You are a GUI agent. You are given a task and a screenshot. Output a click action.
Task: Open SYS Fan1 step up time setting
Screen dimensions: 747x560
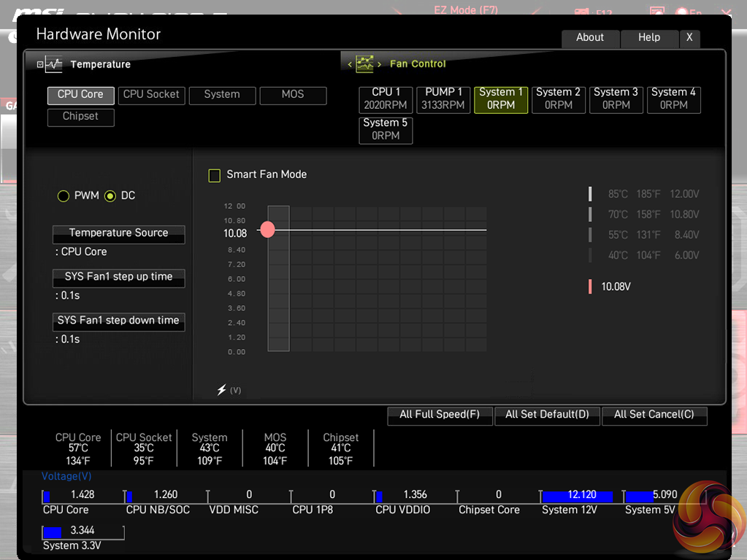tap(118, 277)
